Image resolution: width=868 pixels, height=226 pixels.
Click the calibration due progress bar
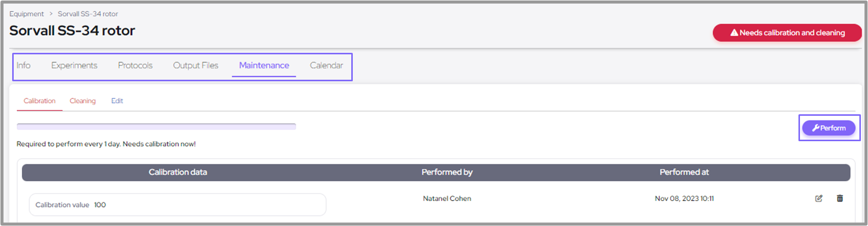coord(156,126)
